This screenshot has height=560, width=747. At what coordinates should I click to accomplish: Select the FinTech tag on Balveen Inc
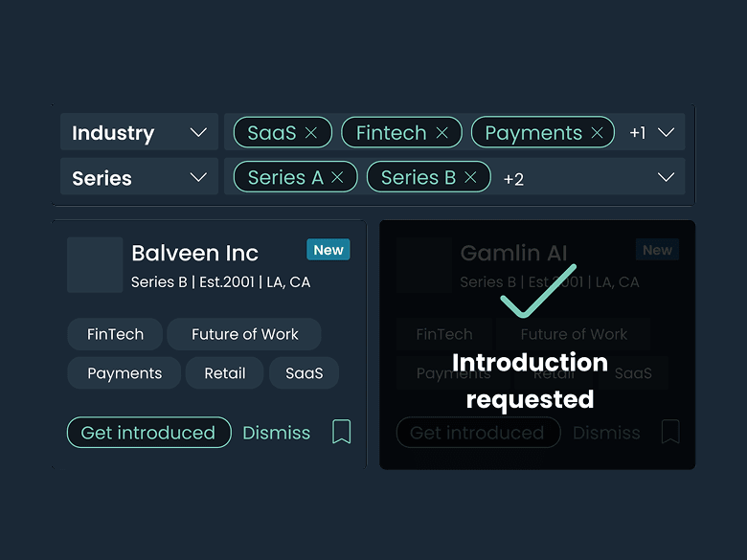click(115, 334)
